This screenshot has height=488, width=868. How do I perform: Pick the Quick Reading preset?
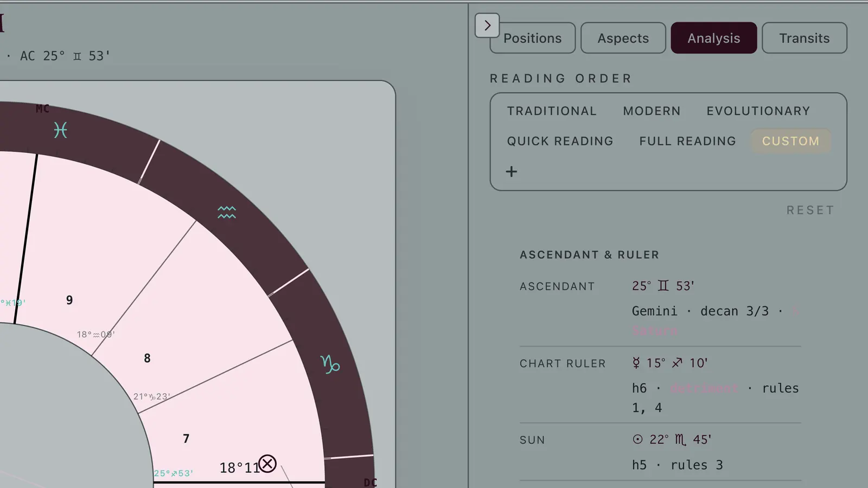[560, 141]
